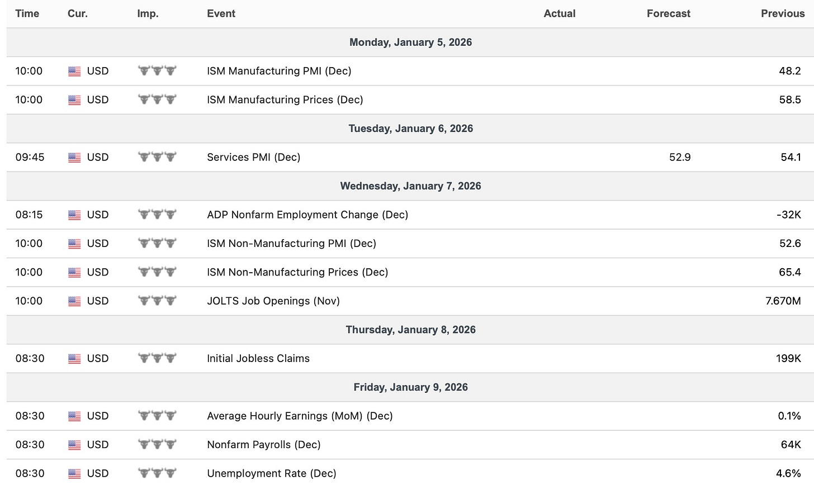
Task: Click US flag in ADP Nonfarm Employment Change row
Action: click(74, 215)
